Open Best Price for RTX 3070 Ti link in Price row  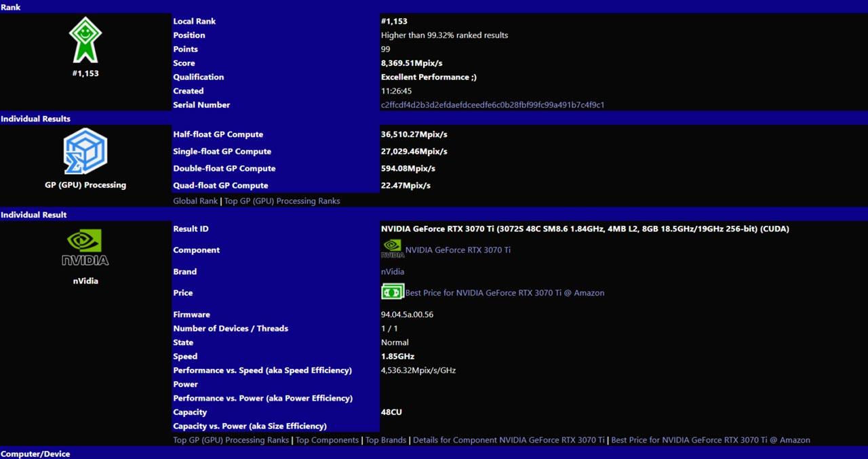[x=505, y=293]
